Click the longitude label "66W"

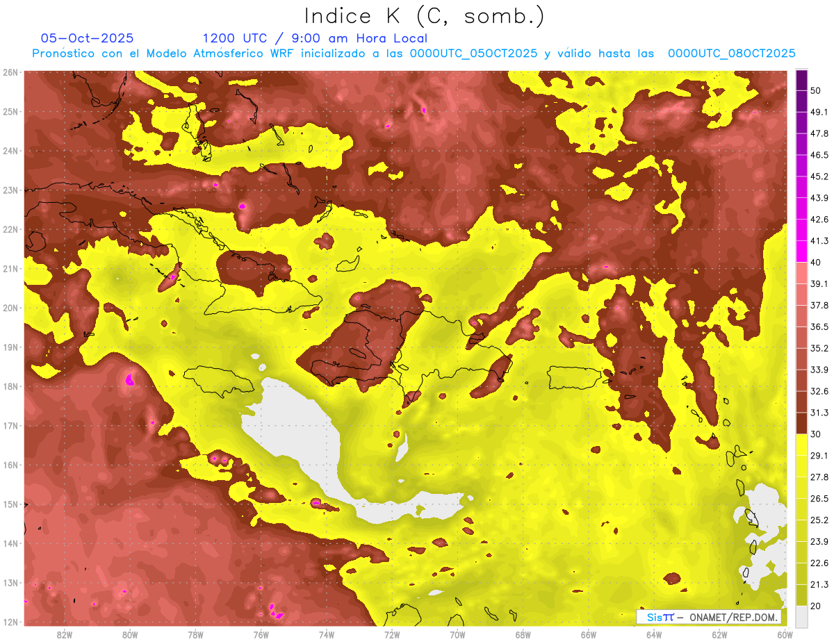coord(589,635)
